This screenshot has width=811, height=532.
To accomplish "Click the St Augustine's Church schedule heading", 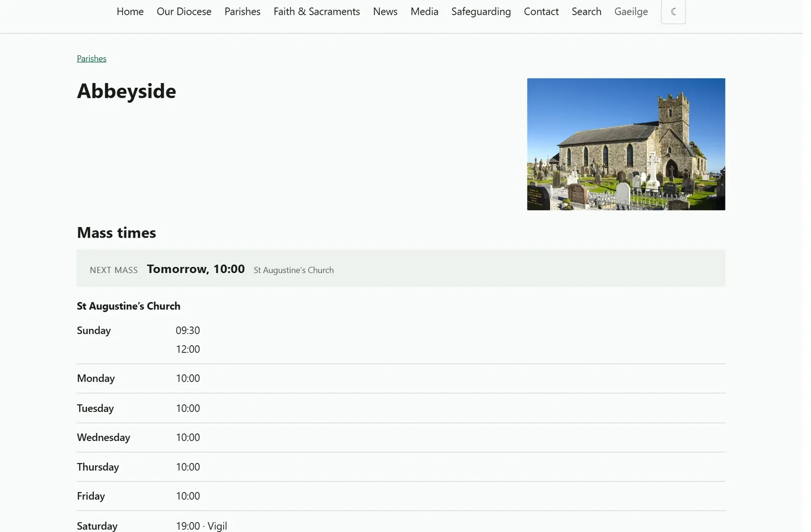I will click(x=129, y=306).
